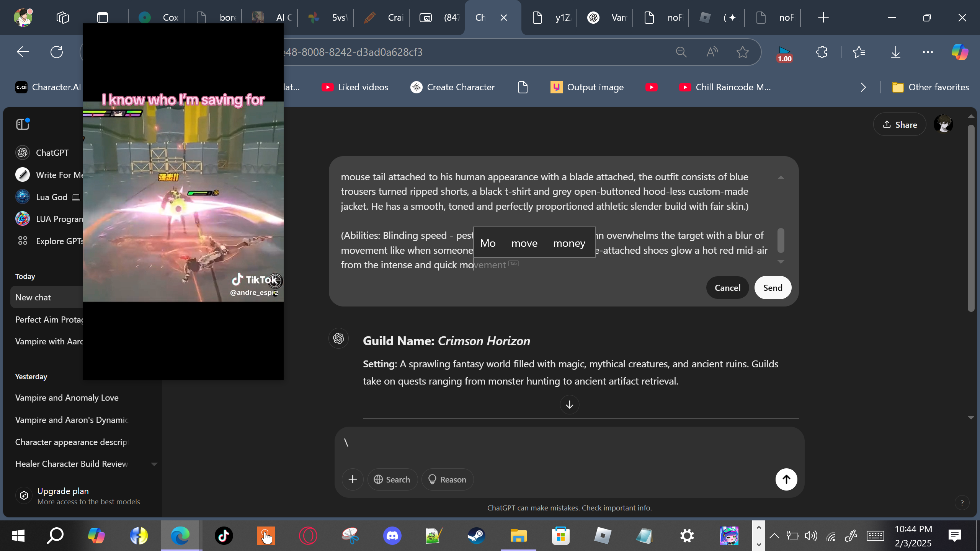
Task: Click the ChatGPT user avatar
Action: [943, 124]
